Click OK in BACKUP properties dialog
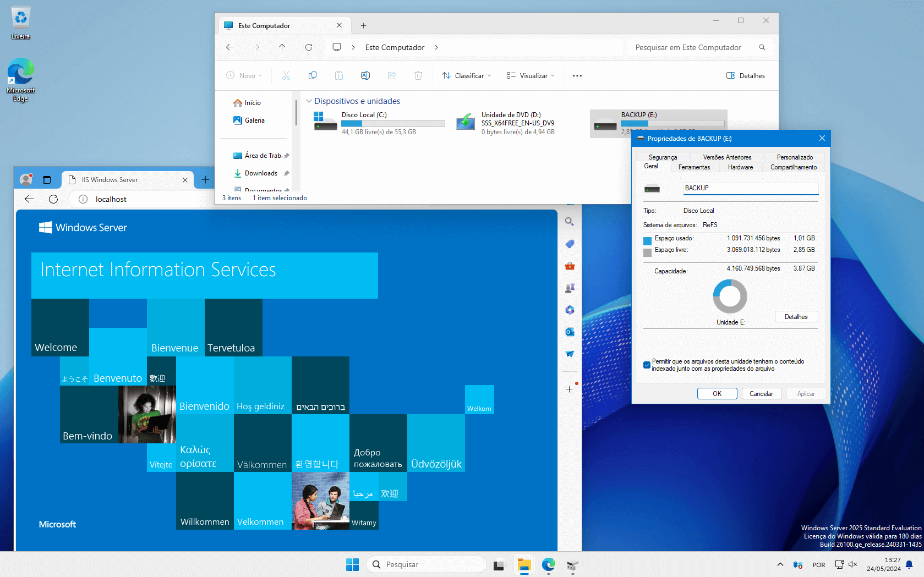 [x=717, y=394]
